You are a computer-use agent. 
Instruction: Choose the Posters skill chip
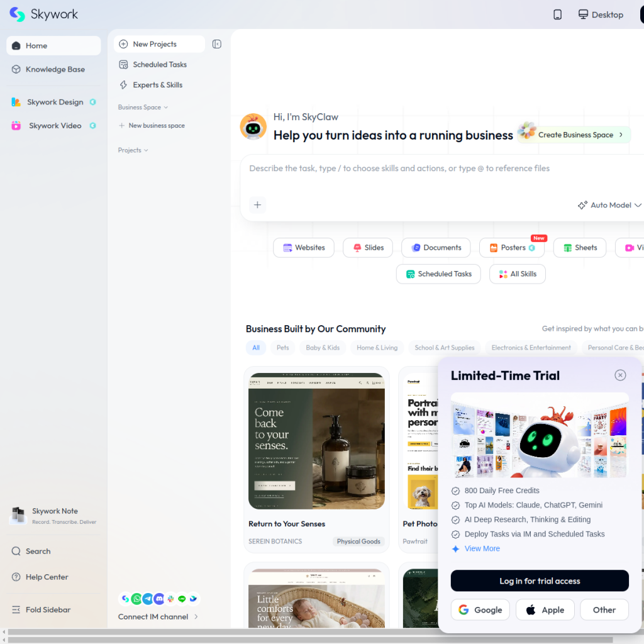click(512, 248)
